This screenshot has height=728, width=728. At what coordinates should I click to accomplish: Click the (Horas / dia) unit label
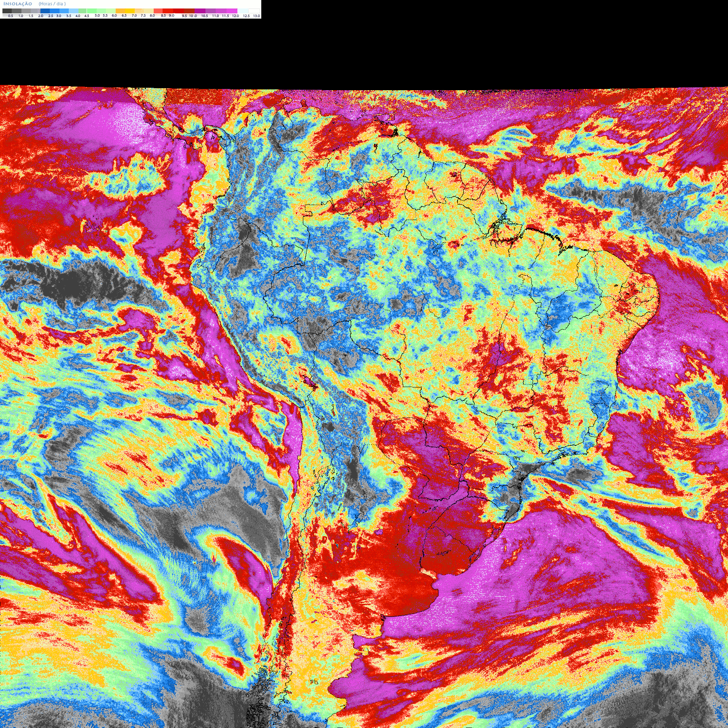[x=52, y=4]
